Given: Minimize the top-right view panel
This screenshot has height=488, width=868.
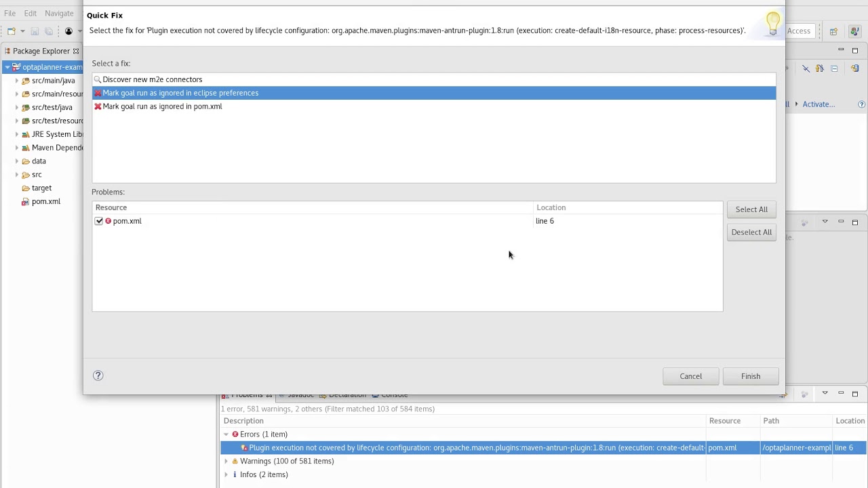Looking at the screenshot, I should [841, 50].
